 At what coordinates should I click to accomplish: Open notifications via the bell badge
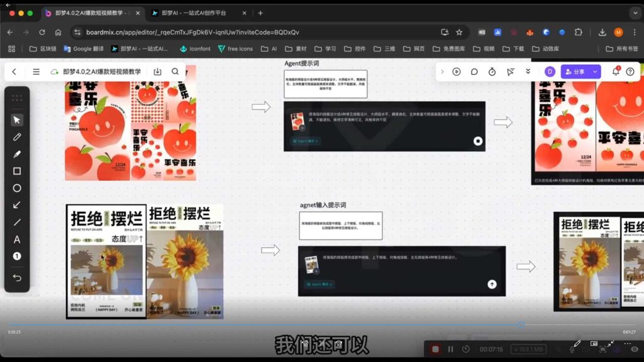tap(616, 72)
